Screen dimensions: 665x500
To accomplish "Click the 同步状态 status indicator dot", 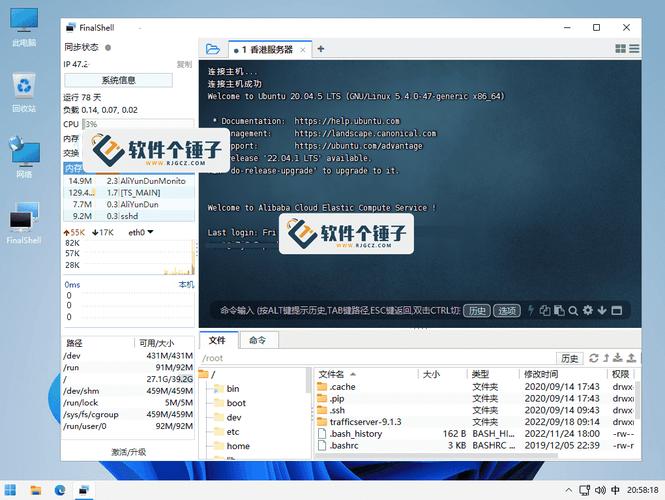I will click(x=108, y=47).
